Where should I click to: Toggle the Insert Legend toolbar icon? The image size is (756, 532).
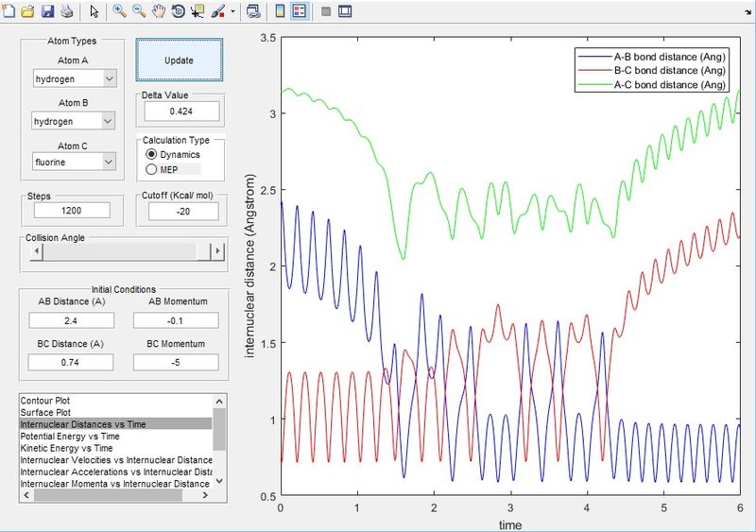click(299, 11)
